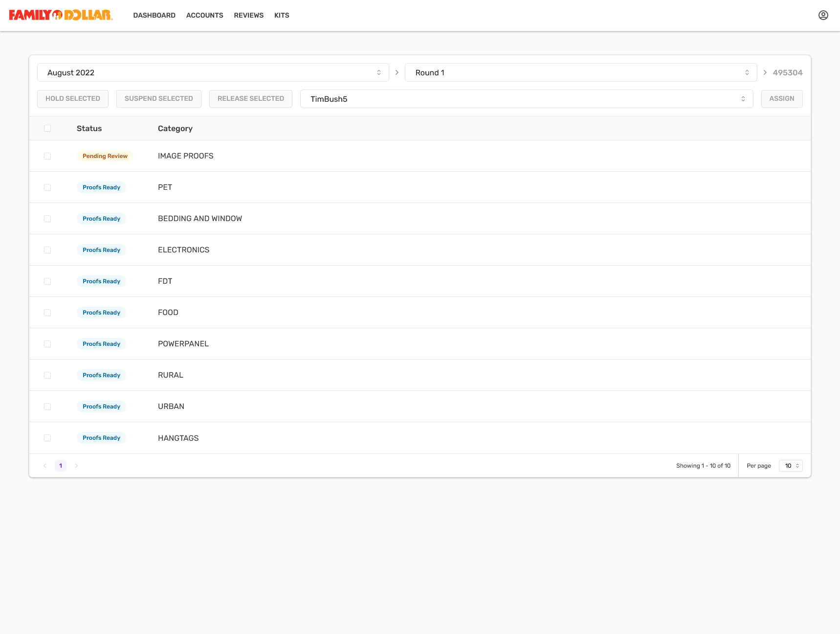Open the TimBush5 assignee dropdown
The width and height of the screenshot is (840, 634).
pyautogui.click(x=527, y=99)
